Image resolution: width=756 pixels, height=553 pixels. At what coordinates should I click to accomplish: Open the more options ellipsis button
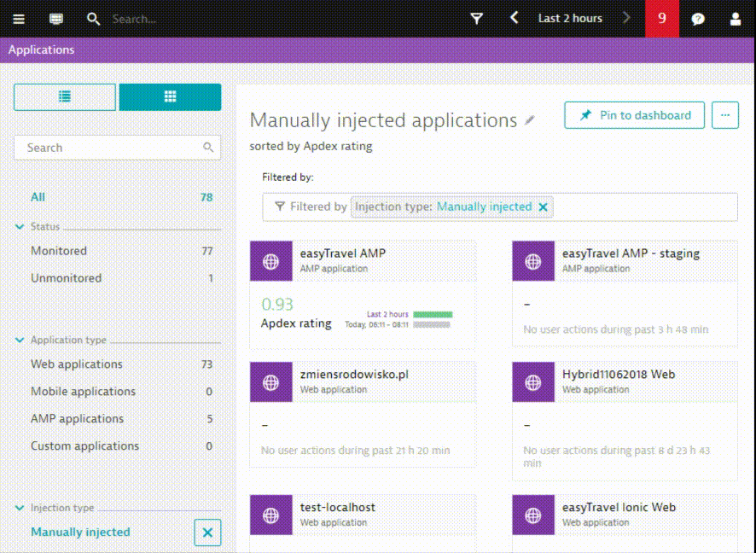pyautogui.click(x=725, y=115)
